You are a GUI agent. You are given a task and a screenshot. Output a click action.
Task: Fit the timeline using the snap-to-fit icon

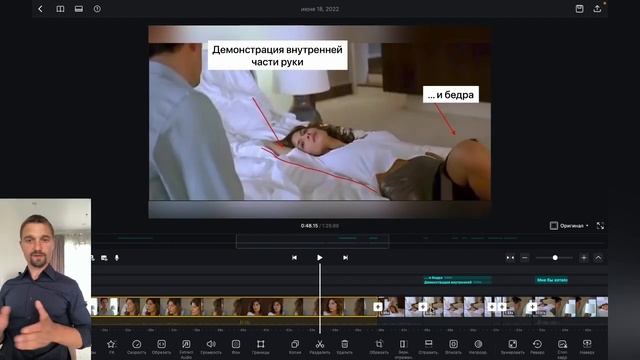[510, 258]
